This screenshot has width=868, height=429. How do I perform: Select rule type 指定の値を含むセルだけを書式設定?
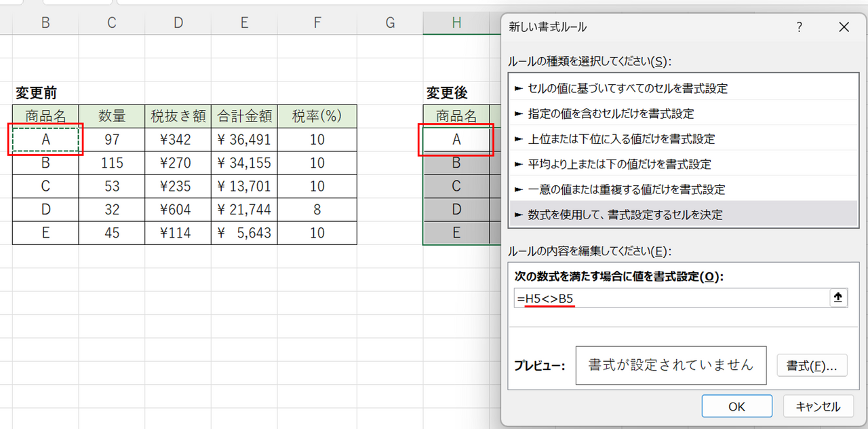click(x=610, y=114)
